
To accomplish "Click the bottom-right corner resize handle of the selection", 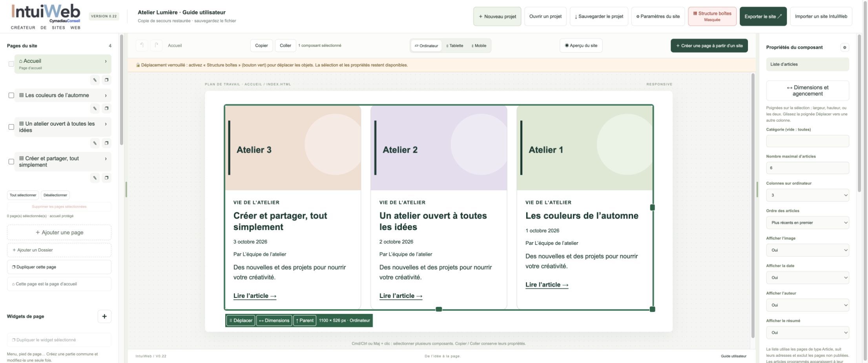I will pyautogui.click(x=653, y=309).
